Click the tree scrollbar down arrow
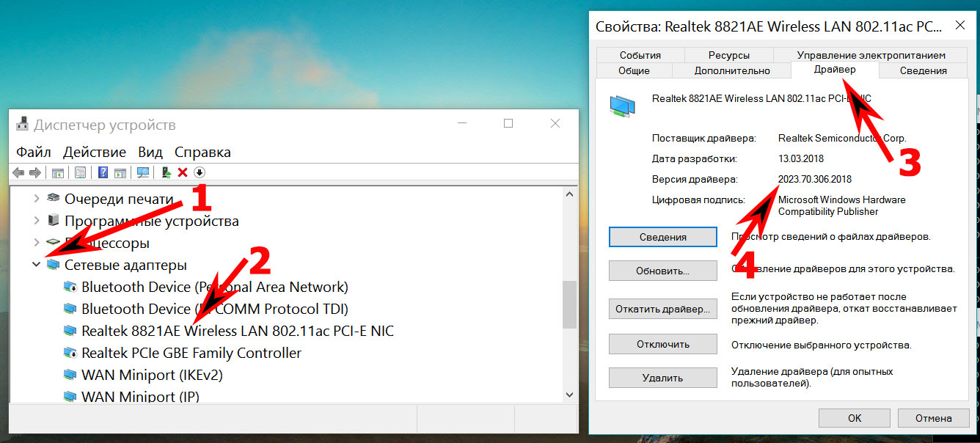980x443 pixels. pyautogui.click(x=569, y=395)
